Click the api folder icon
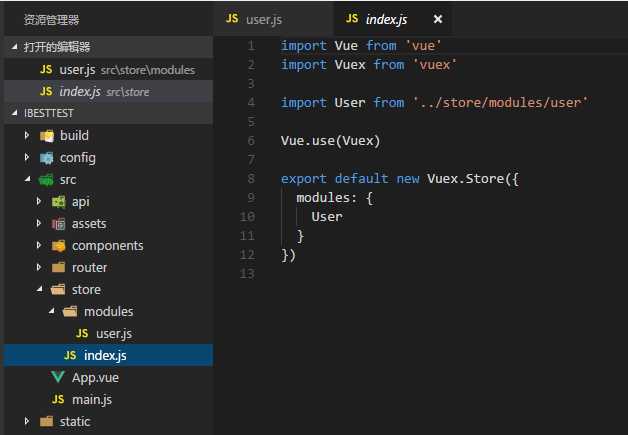The image size is (628, 435). tap(58, 201)
